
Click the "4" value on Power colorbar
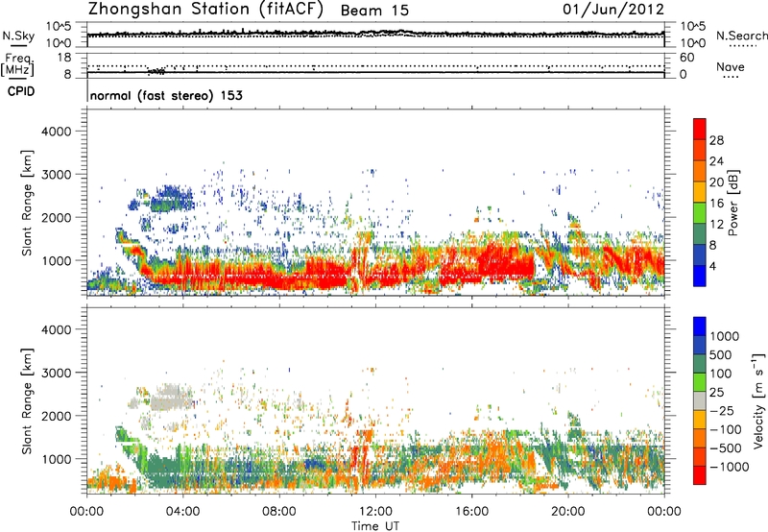pyautogui.click(x=713, y=266)
